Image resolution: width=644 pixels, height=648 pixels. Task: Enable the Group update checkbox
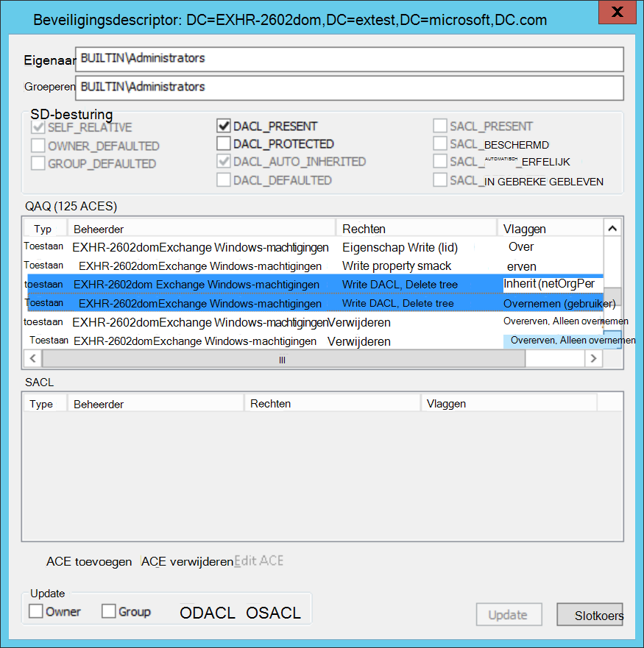tap(109, 610)
